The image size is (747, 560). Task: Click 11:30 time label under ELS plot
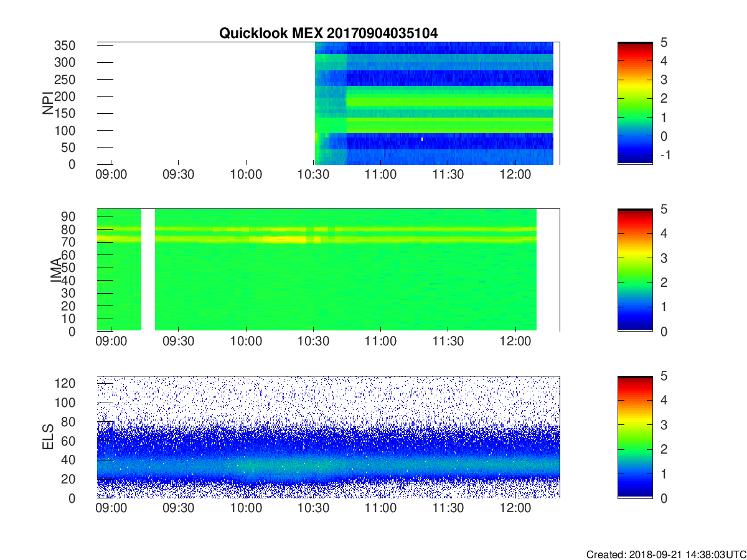click(448, 508)
